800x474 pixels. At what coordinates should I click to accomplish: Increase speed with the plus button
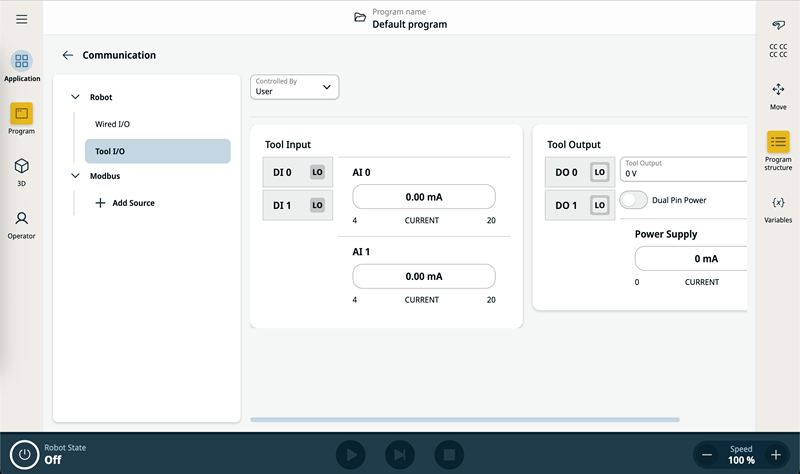(775, 455)
